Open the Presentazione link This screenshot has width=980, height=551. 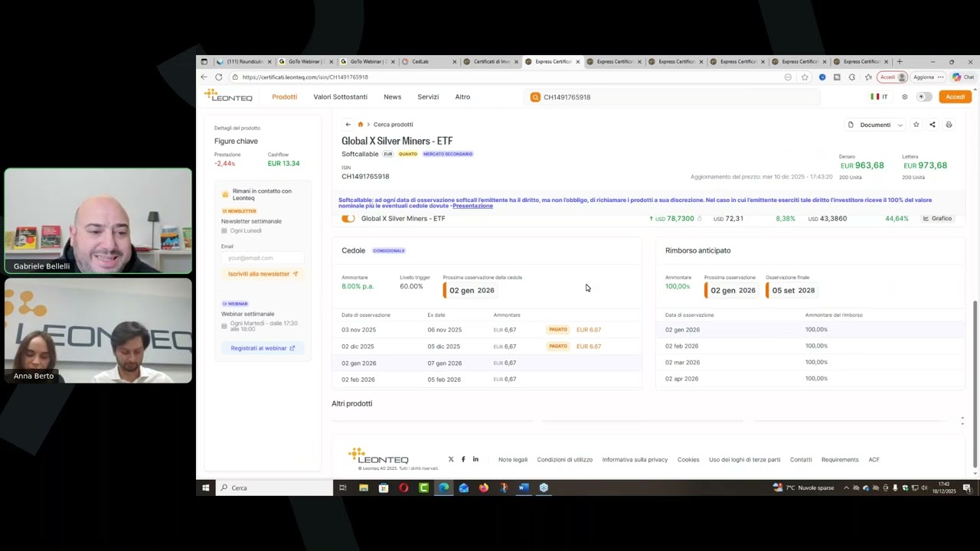(x=472, y=206)
